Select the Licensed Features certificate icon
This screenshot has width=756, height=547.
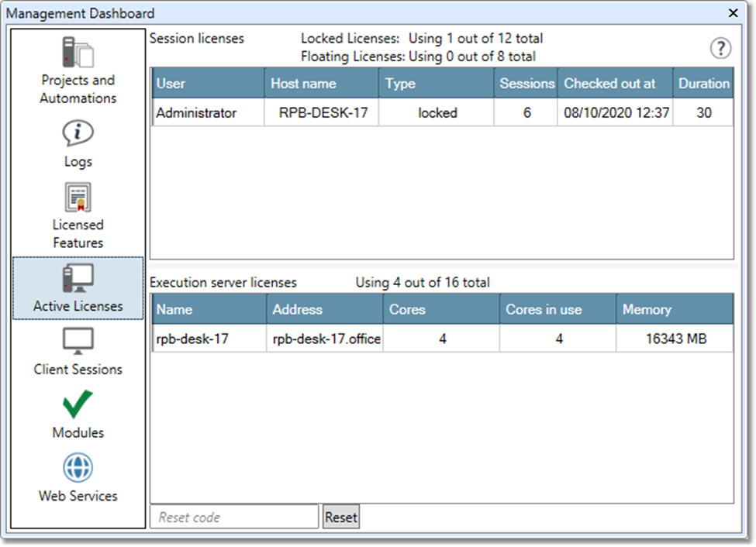pyautogui.click(x=78, y=198)
